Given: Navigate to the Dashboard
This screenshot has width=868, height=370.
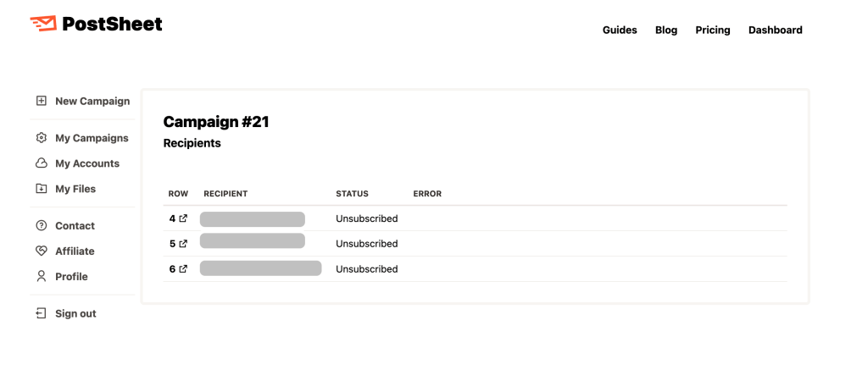Looking at the screenshot, I should tap(775, 30).
